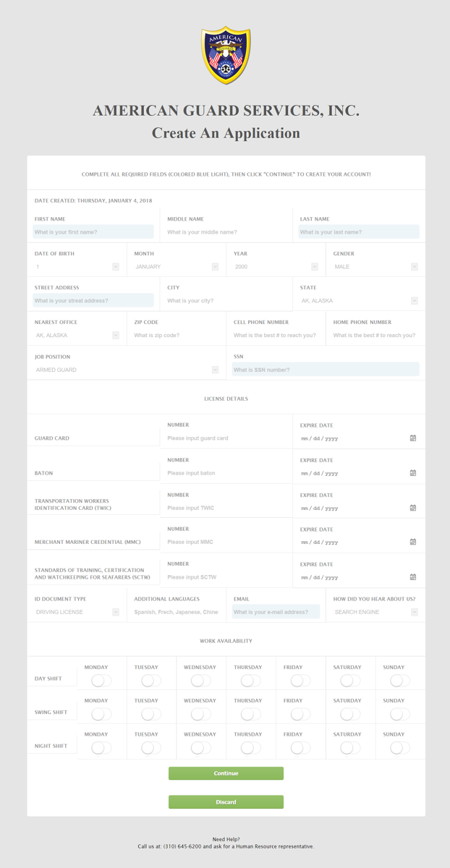This screenshot has height=868, width=450.
Task: Open the Job Position dropdown
Action: coord(127,370)
